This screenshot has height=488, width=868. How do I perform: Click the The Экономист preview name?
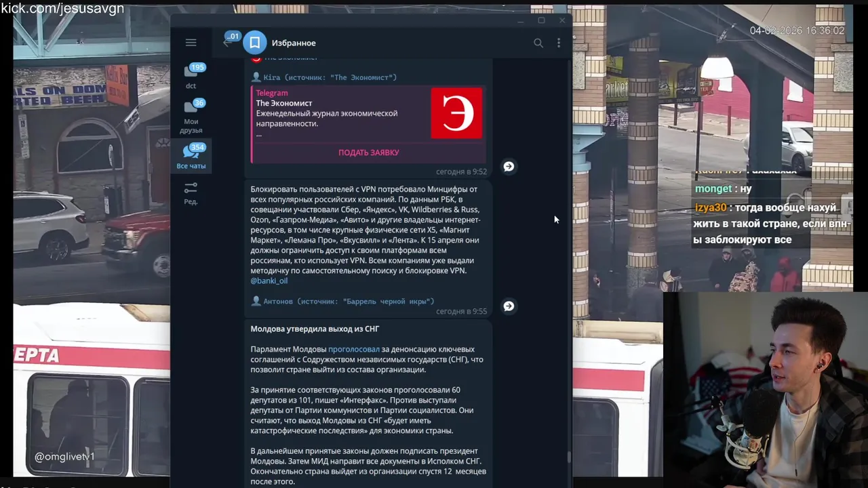(x=284, y=103)
